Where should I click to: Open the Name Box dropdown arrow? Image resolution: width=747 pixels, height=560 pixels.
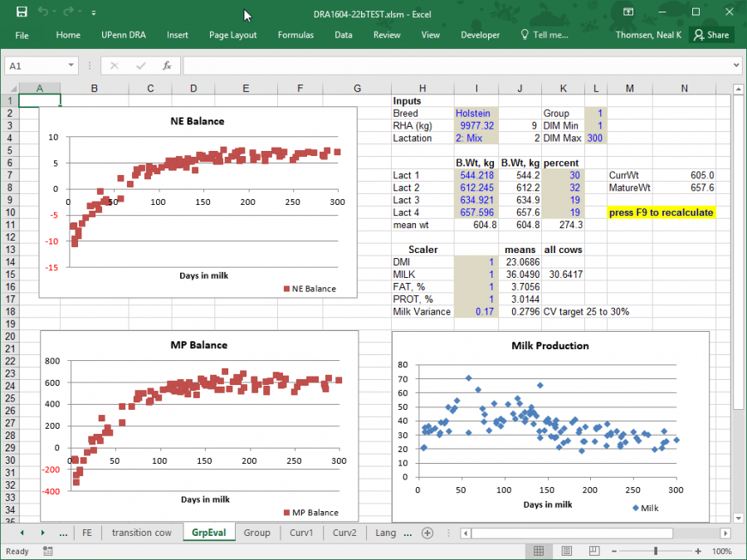tap(72, 66)
